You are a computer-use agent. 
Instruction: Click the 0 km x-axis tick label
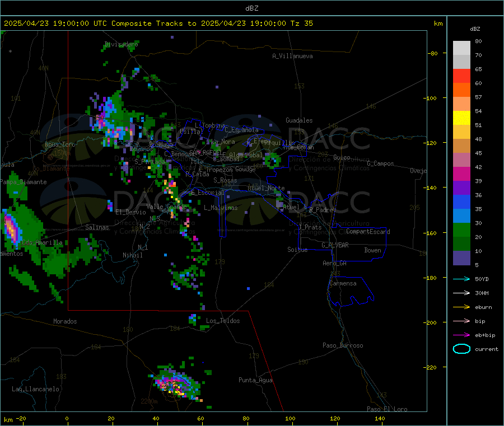point(67,418)
